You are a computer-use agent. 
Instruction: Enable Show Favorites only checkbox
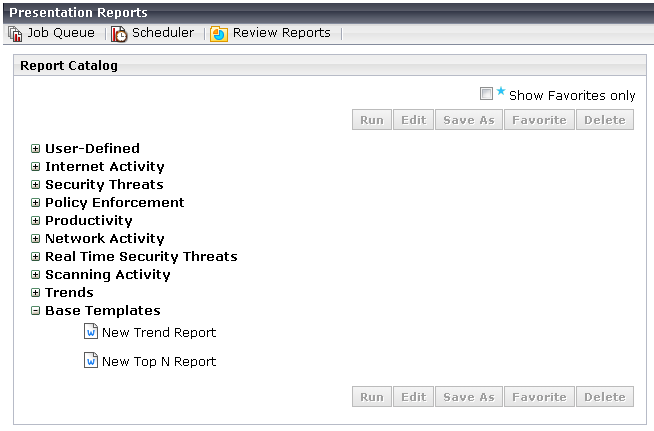tap(486, 93)
